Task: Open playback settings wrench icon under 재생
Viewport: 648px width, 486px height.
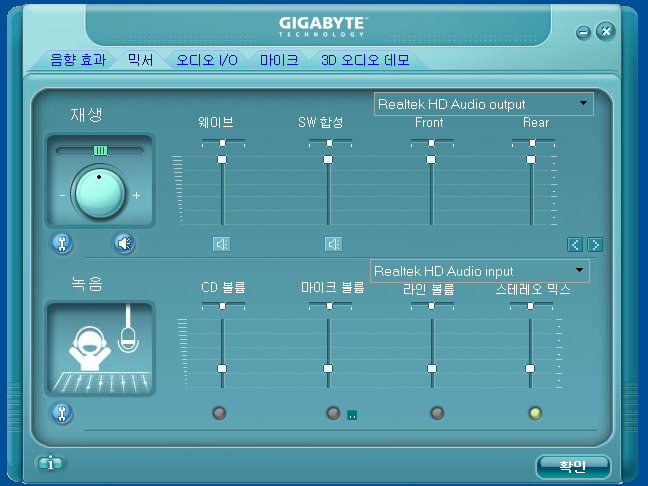Action: 62,243
